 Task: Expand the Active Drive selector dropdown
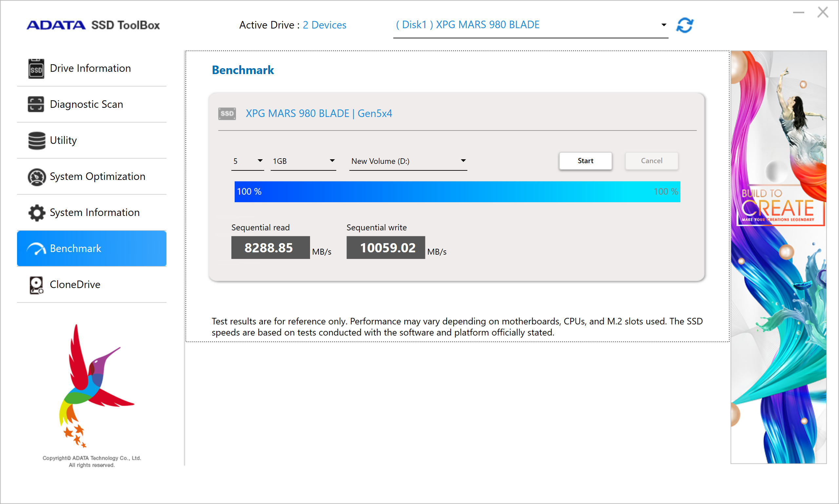[531, 25]
